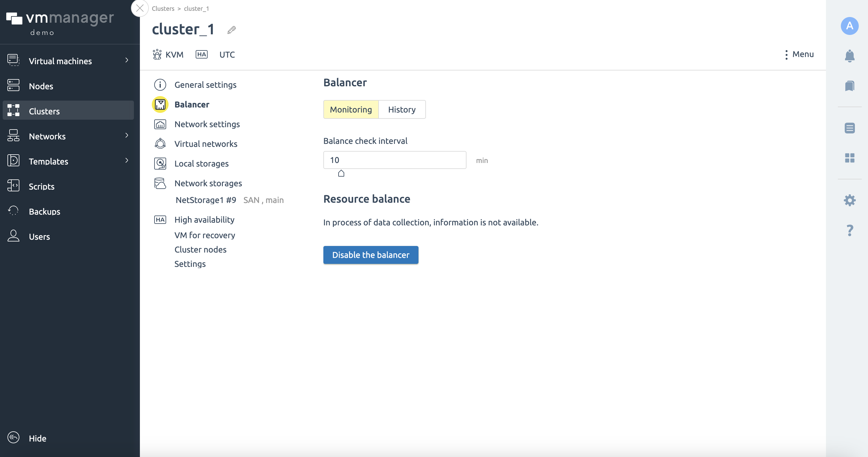
Task: Open VM for recovery sub-item
Action: pyautogui.click(x=205, y=235)
